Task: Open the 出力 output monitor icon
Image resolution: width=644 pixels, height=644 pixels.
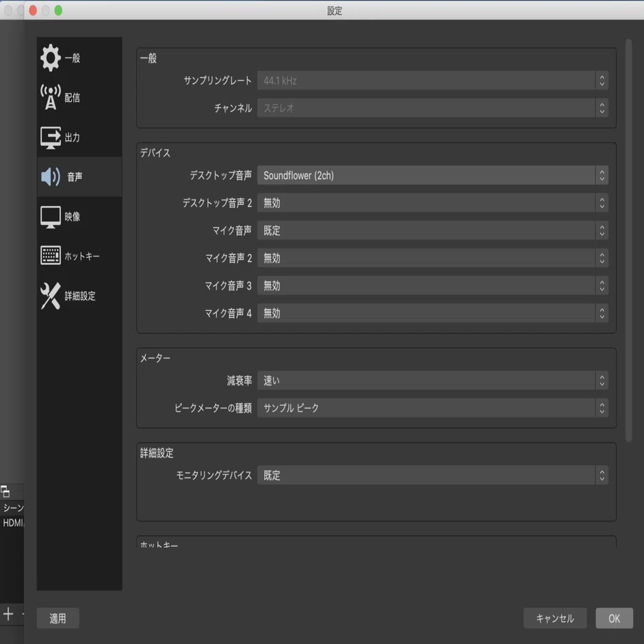Action: pyautogui.click(x=51, y=137)
